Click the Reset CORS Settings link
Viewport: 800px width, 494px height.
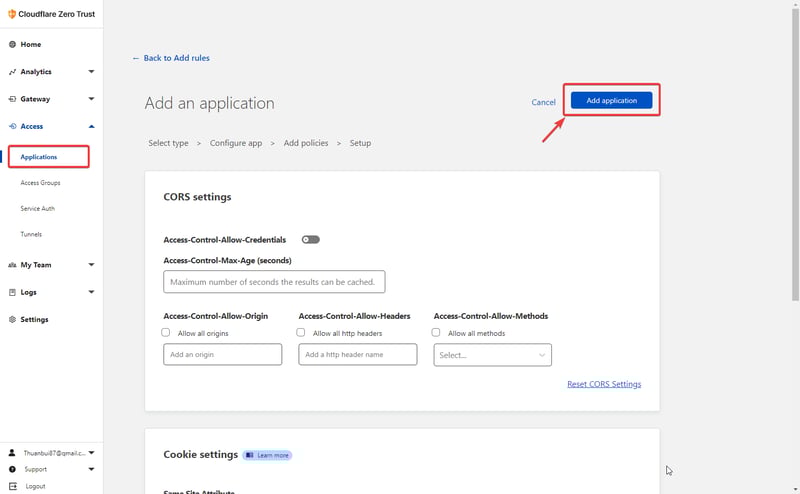click(x=603, y=384)
